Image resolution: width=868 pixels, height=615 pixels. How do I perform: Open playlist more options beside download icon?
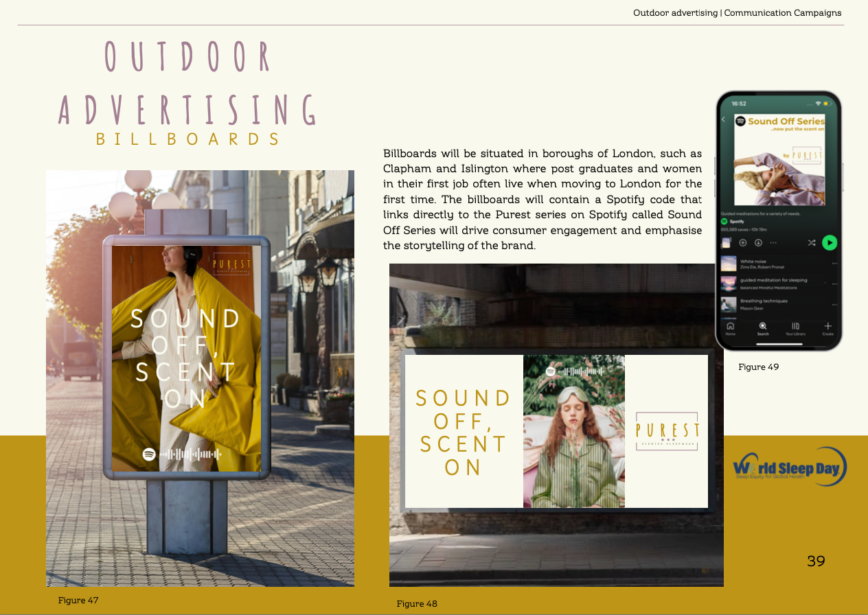click(773, 243)
